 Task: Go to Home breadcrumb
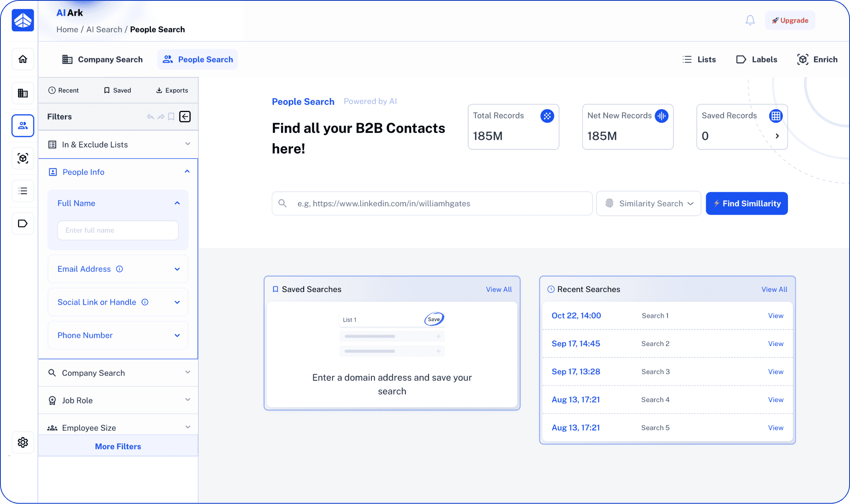[x=67, y=29]
